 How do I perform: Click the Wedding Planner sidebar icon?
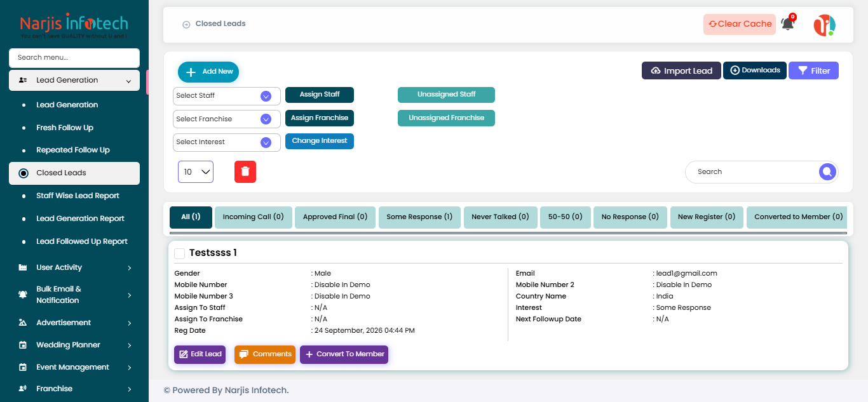pyautogui.click(x=23, y=345)
